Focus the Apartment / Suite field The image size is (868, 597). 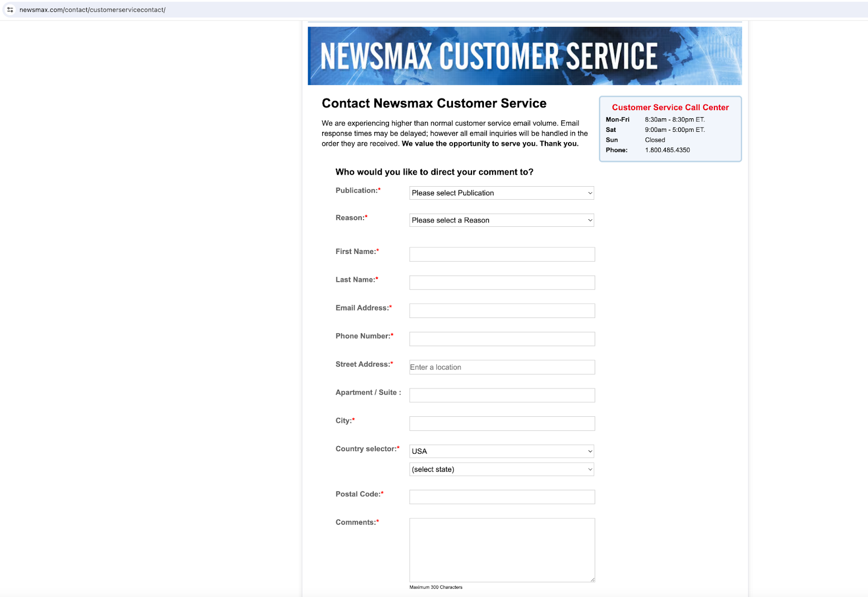click(502, 396)
